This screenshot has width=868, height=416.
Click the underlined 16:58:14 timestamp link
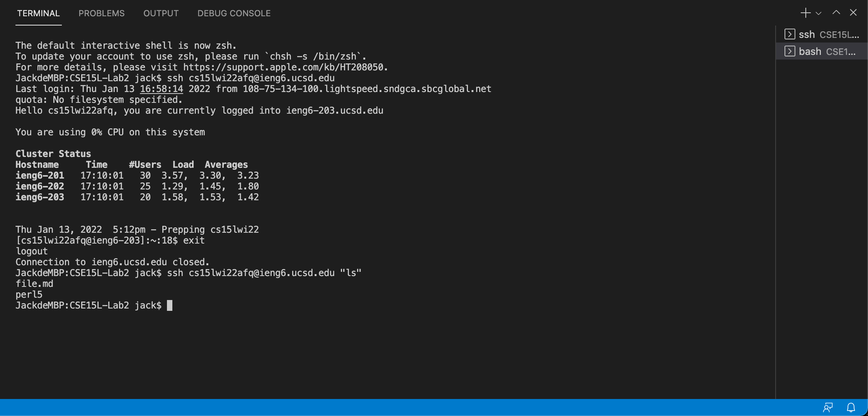coord(162,89)
